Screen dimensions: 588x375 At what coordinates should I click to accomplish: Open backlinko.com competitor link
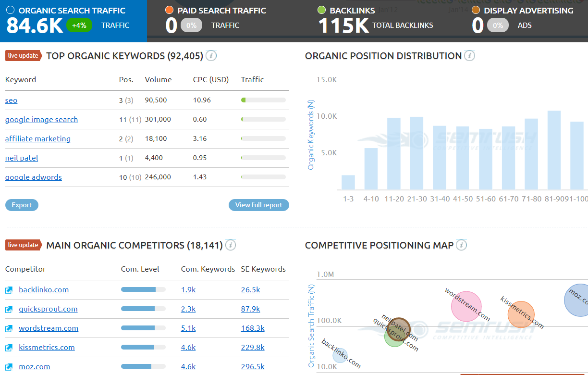[44, 290]
